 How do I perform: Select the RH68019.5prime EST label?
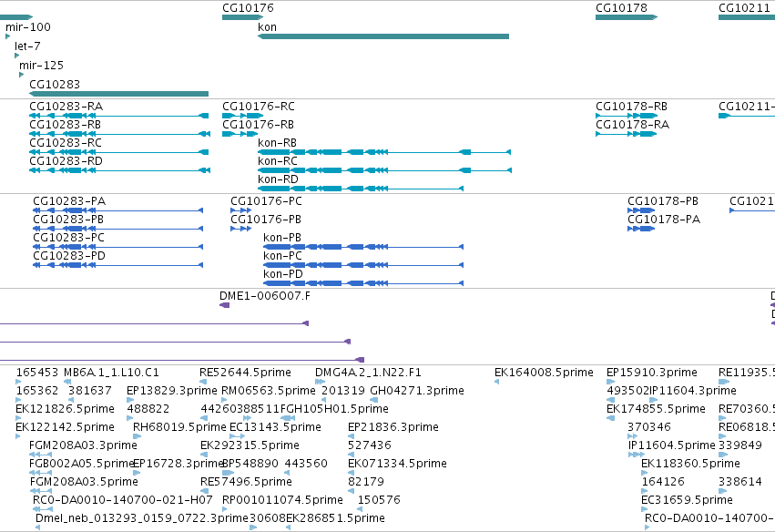[180, 427]
